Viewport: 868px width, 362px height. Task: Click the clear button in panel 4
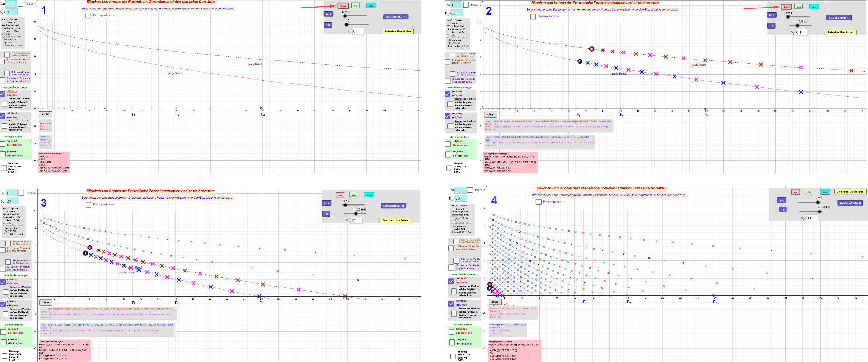click(x=495, y=302)
